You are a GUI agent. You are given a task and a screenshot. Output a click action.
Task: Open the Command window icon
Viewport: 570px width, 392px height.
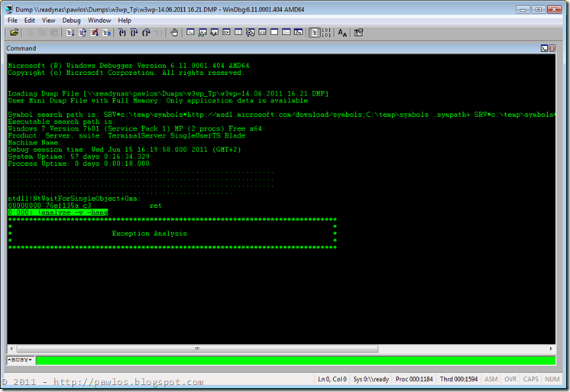190,32
